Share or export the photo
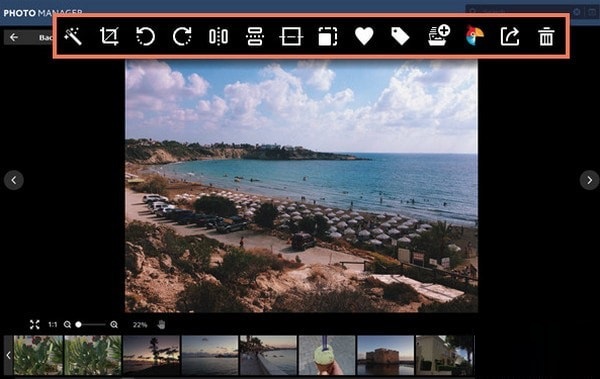600x379 pixels. click(x=510, y=37)
